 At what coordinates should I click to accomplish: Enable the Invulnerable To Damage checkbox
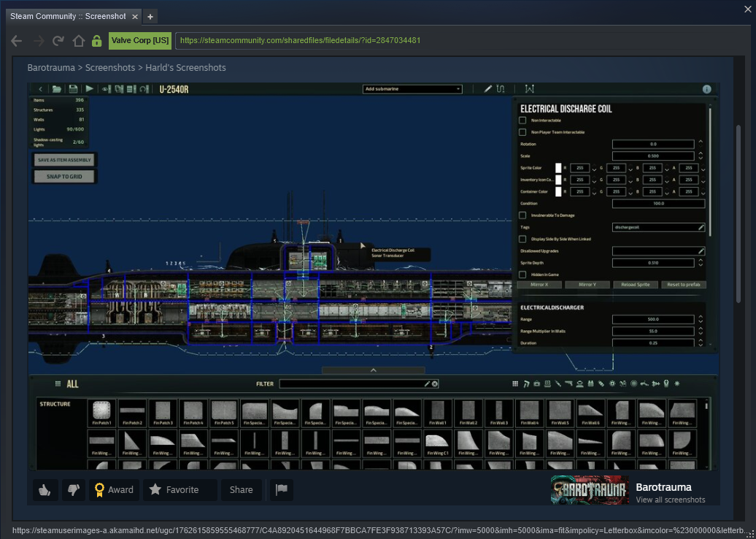(x=522, y=215)
